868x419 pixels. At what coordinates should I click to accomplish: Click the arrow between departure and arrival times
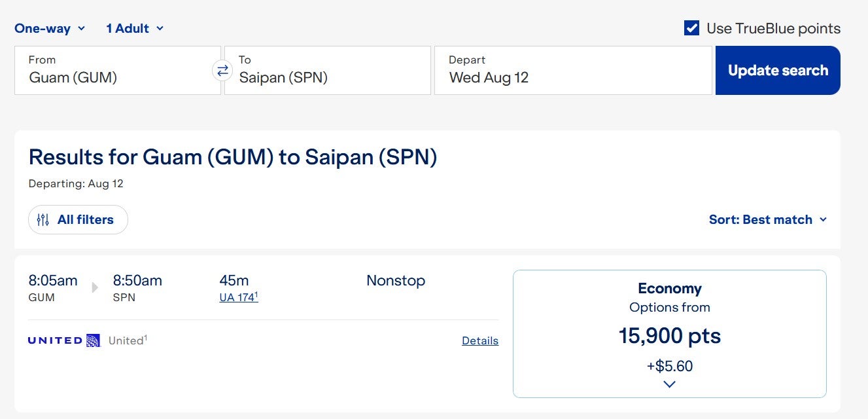click(95, 287)
